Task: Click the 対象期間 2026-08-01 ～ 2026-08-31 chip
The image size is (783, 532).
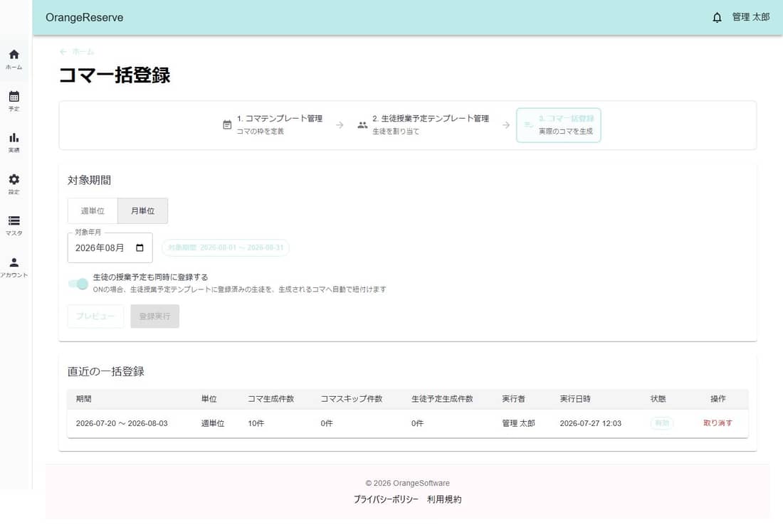Action: 226,248
